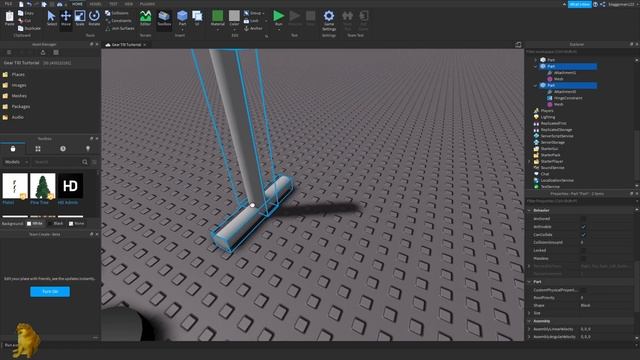Click the Undo arrow in quick access bar
The height and width of the screenshot is (360, 640).
29,4
